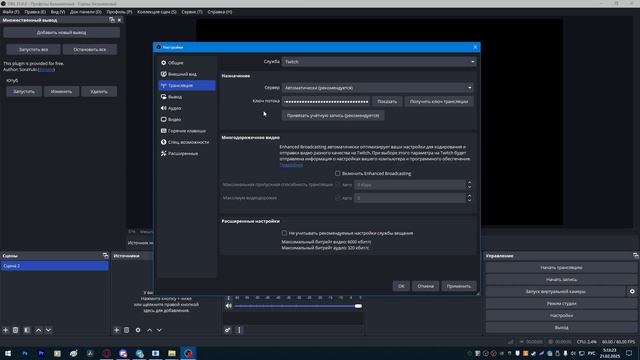Click Привязать учётную запись button
640x360 pixels.
pyautogui.click(x=333, y=116)
